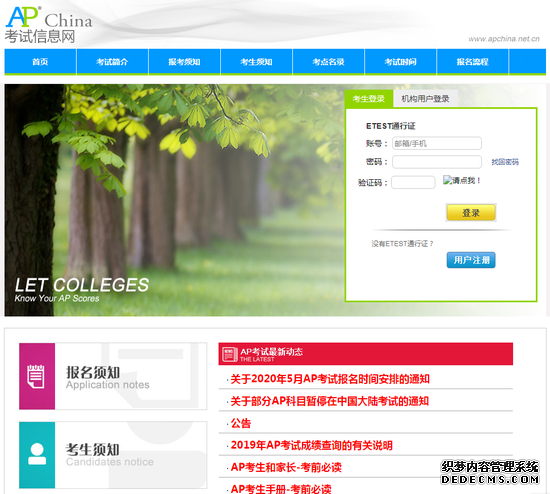Click the pink notepad icon for 报名须知
The height and width of the screenshot is (494, 550).
coord(37,376)
